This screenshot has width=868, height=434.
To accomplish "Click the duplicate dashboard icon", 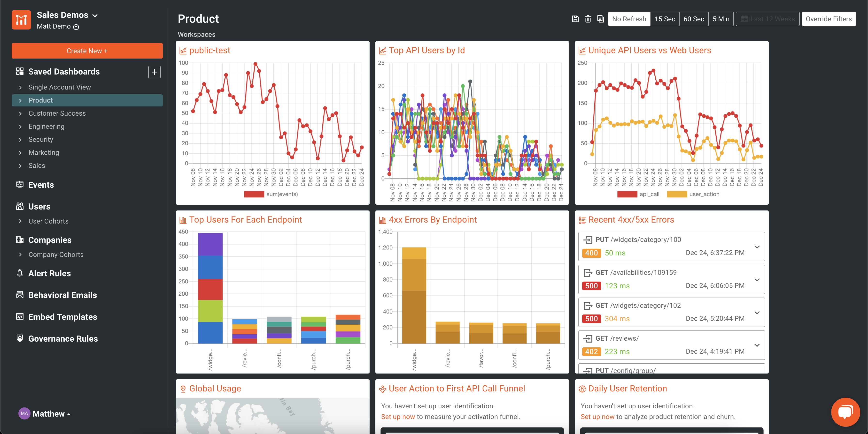I will (x=600, y=19).
